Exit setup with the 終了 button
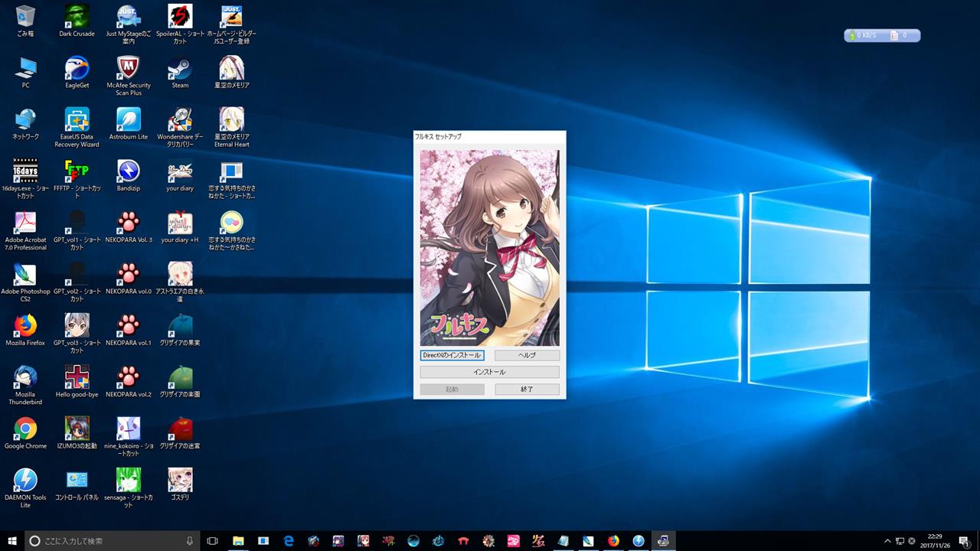The height and width of the screenshot is (551, 980). (x=527, y=389)
